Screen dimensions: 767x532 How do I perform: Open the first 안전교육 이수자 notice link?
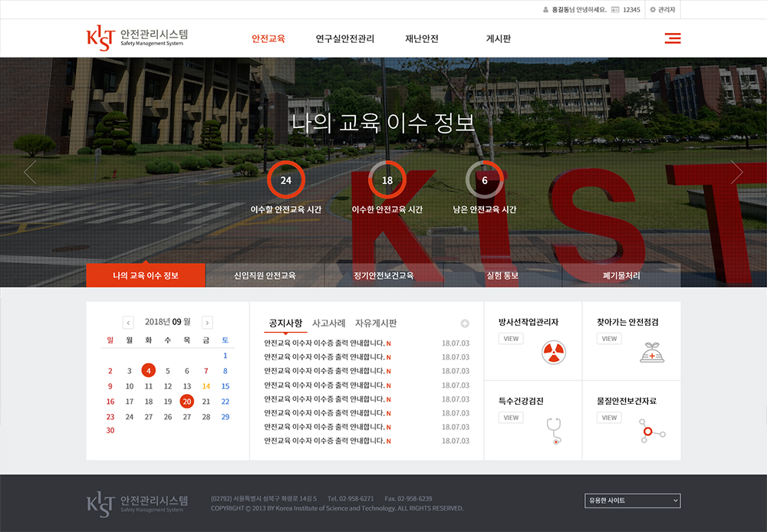(x=324, y=343)
